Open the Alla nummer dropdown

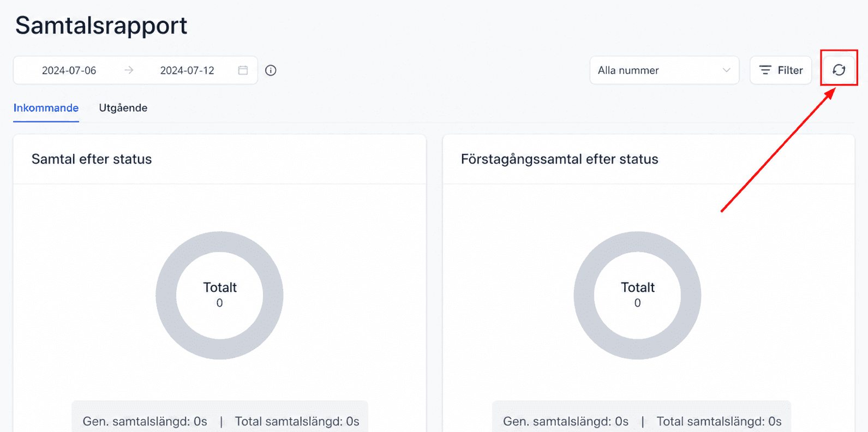665,70
